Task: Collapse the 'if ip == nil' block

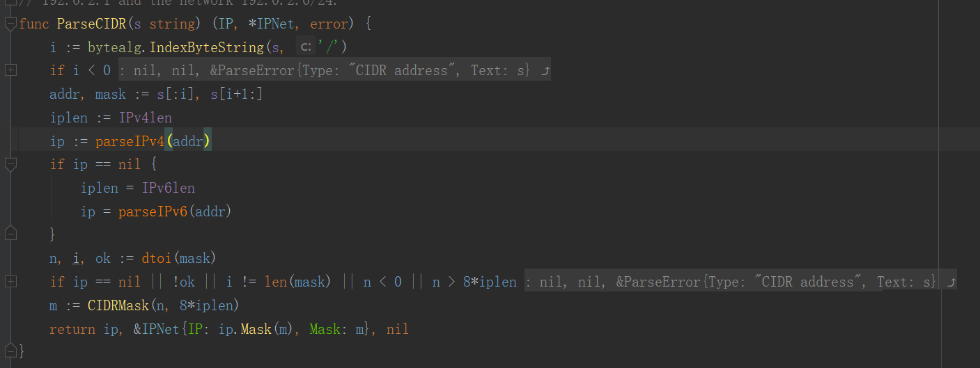Action: tap(10, 164)
